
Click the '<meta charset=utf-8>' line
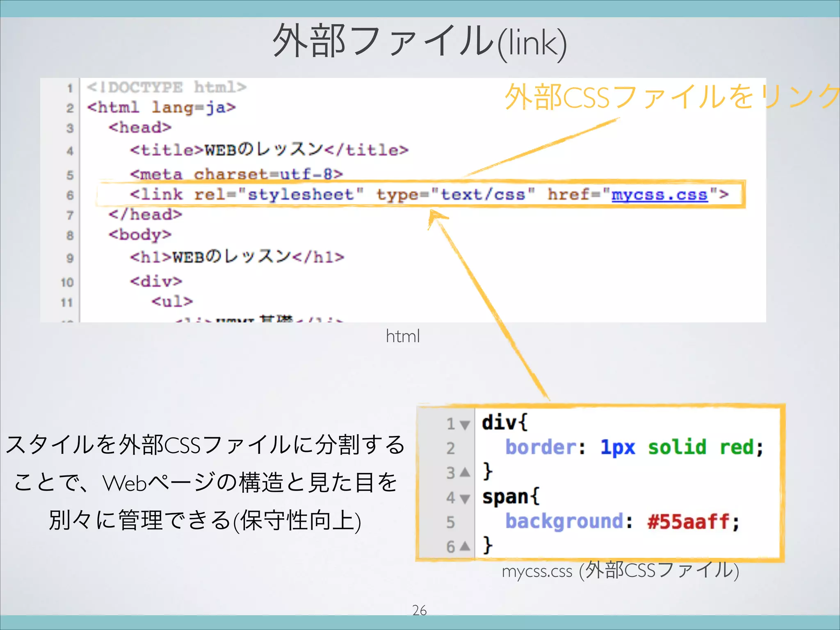[236, 174]
